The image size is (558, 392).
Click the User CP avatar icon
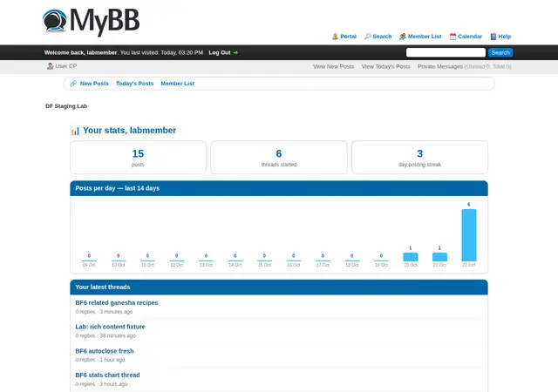pos(51,66)
